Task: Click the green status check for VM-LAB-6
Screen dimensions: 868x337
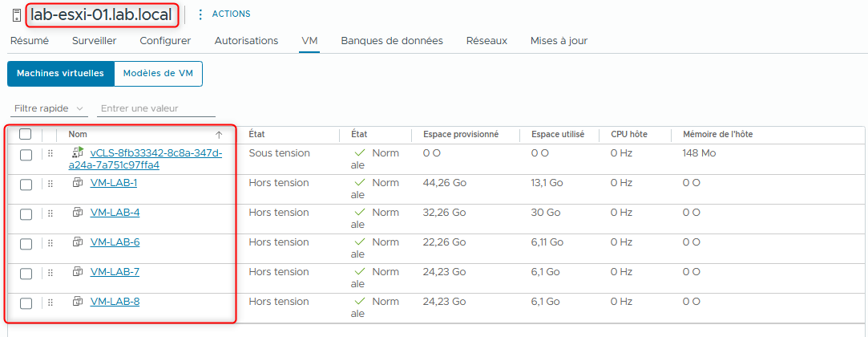Action: [360, 242]
